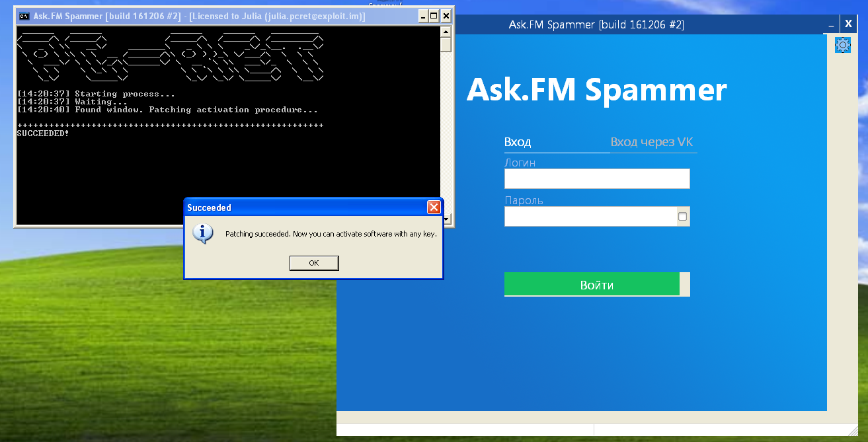Minimize the Ask.FM Spammer app window

831,24
